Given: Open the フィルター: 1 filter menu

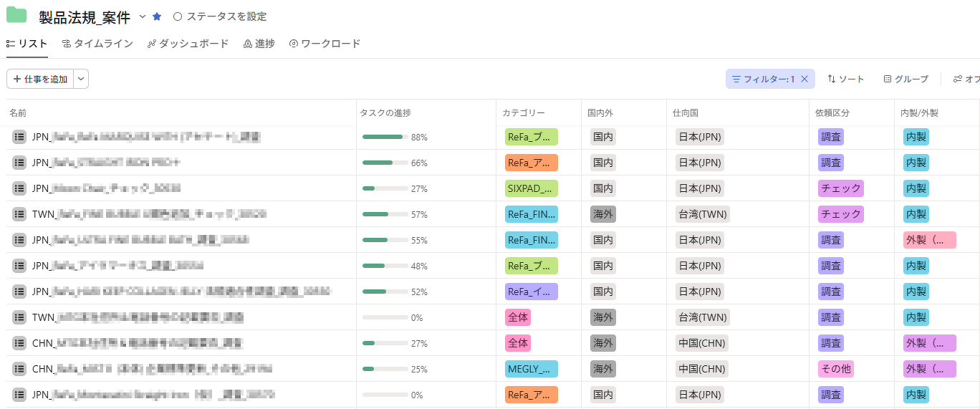Looking at the screenshot, I should (763, 79).
